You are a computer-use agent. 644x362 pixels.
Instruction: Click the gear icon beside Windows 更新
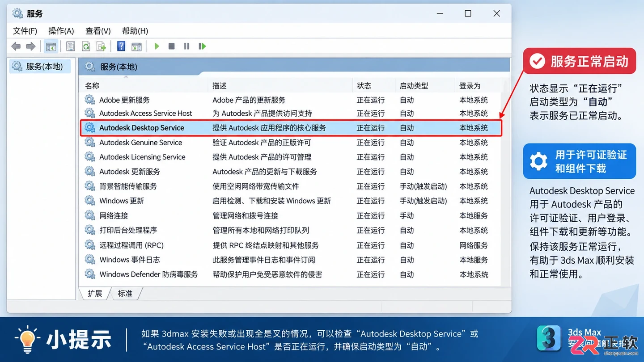(x=90, y=201)
